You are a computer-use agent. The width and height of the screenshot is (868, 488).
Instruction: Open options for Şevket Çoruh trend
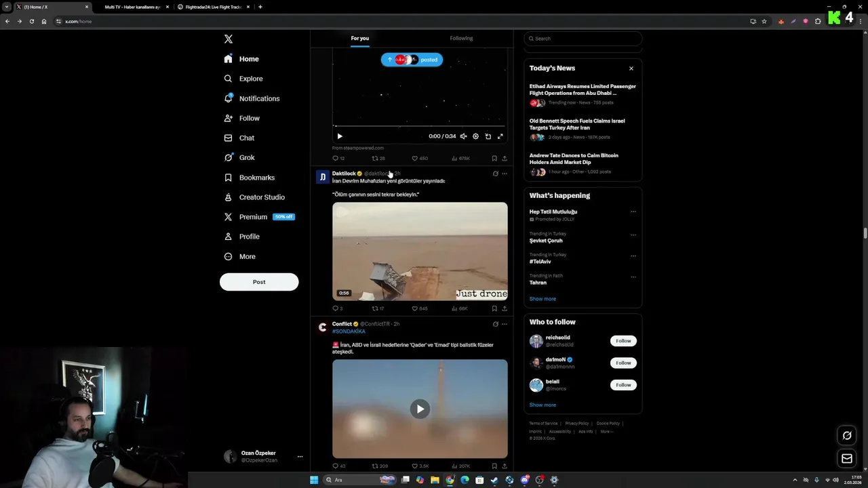coord(633,235)
